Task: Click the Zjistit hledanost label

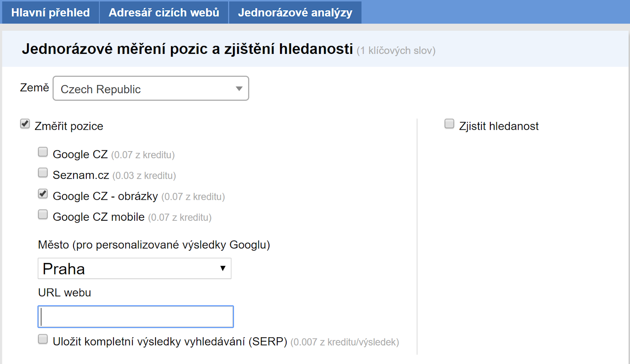Action: 499,126
